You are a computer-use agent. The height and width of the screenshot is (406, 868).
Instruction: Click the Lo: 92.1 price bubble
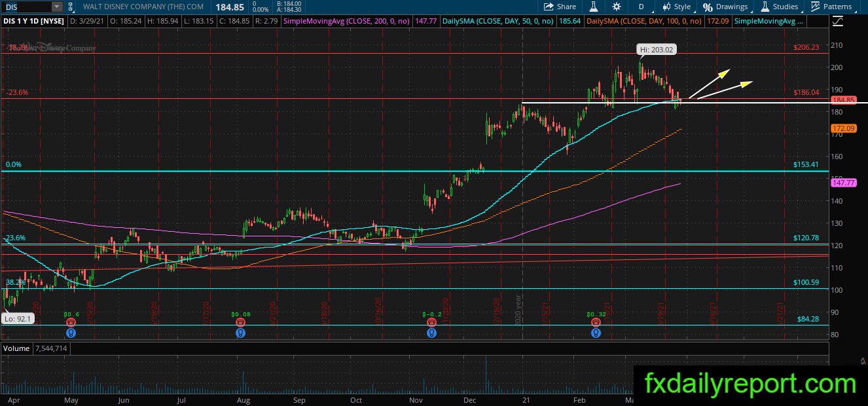(x=17, y=319)
